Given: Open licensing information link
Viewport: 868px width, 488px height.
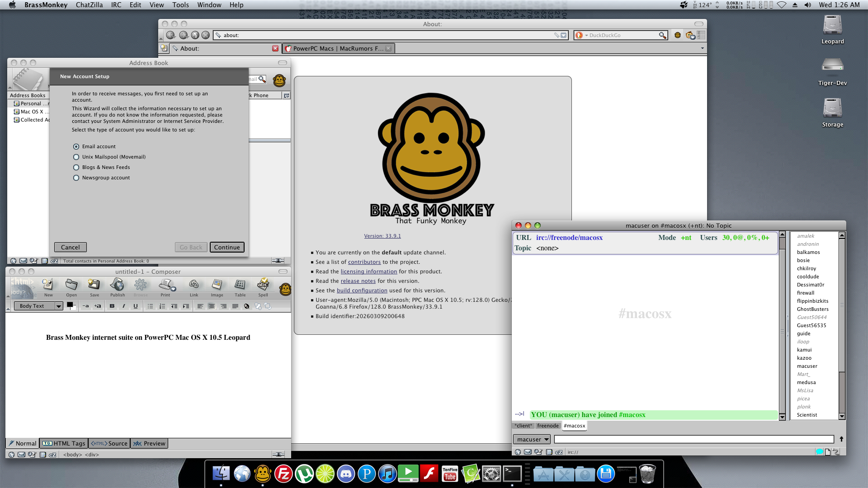Looking at the screenshot, I should (x=369, y=272).
